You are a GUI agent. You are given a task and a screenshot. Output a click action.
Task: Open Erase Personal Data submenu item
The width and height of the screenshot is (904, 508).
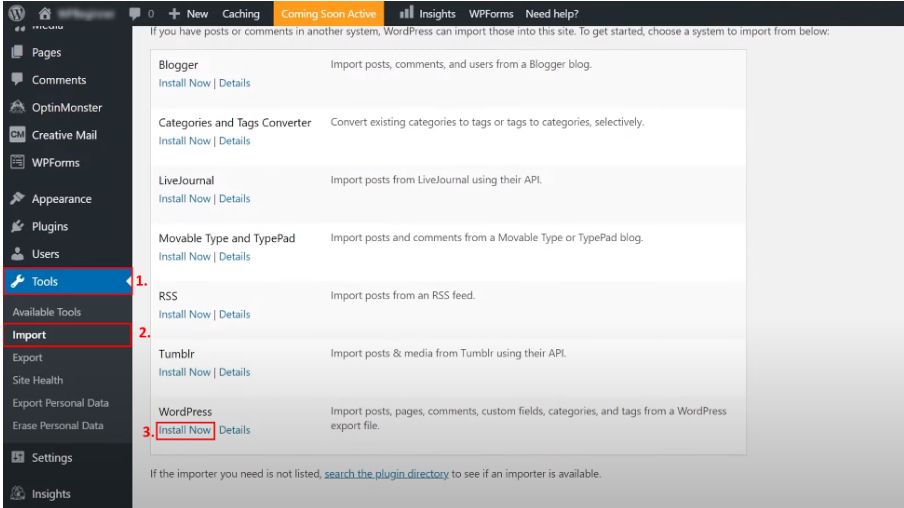(x=58, y=426)
